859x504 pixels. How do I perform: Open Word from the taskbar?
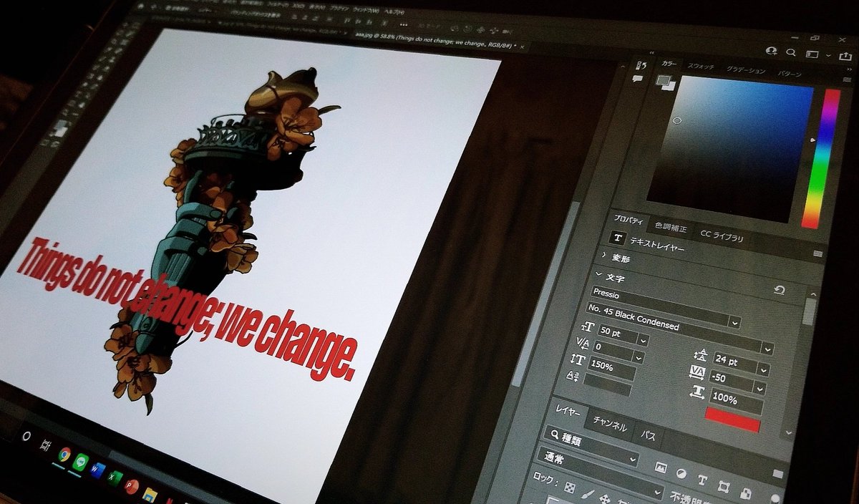[98, 471]
